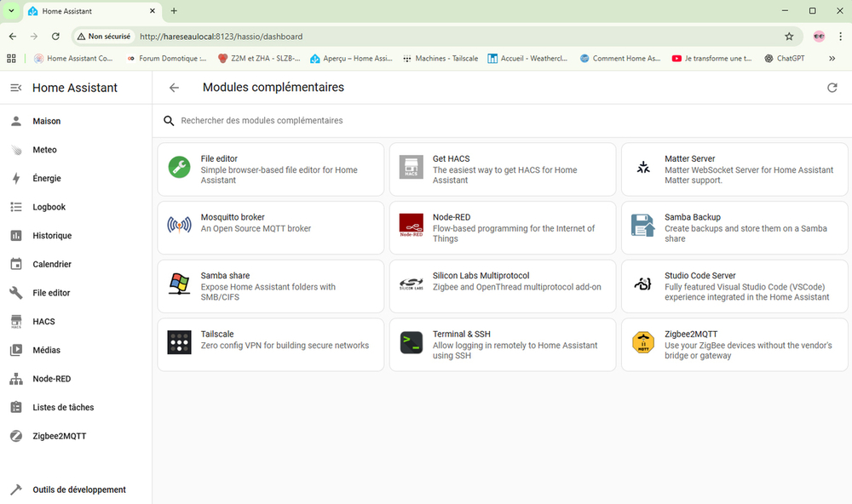The image size is (852, 504).
Task: Open the Meteo sidebar item
Action: (76, 150)
